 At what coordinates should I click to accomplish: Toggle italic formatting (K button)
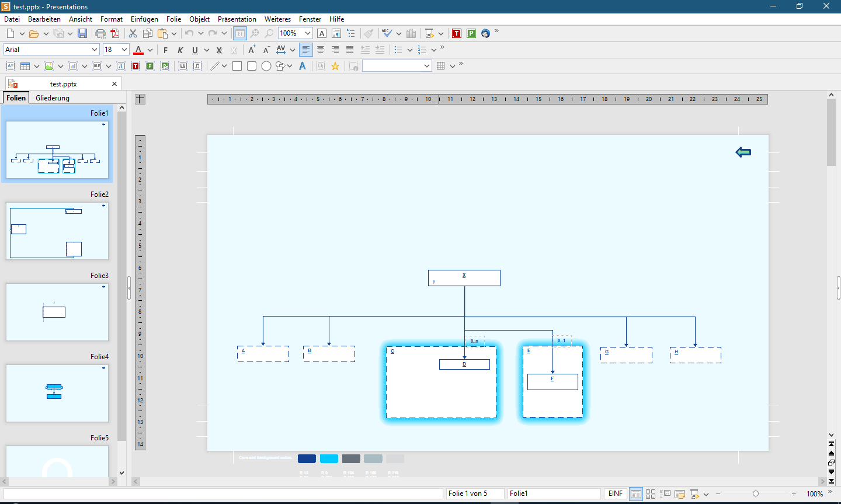(180, 50)
